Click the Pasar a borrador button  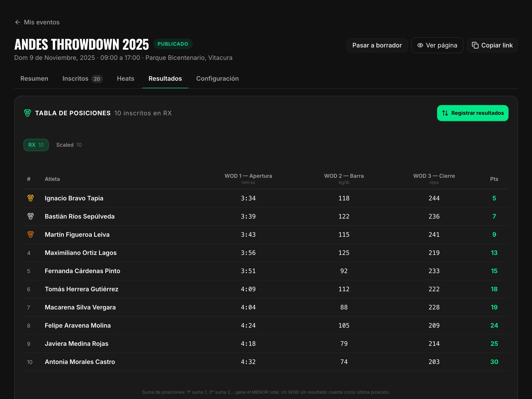pos(377,45)
